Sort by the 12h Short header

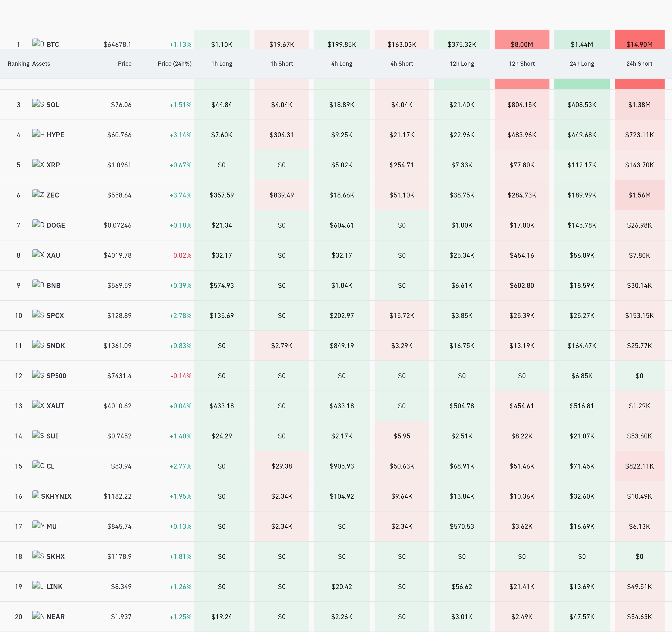(522, 63)
